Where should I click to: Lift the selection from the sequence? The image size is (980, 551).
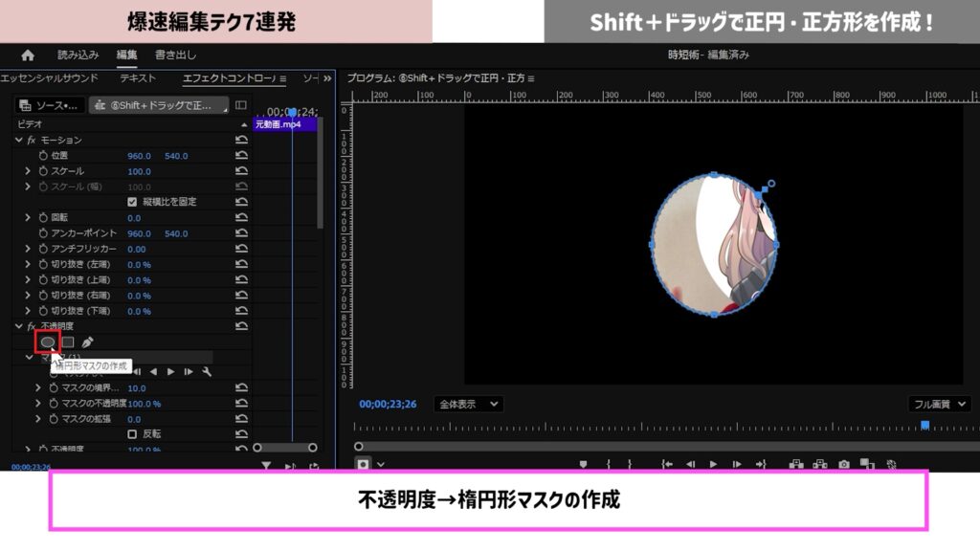[x=795, y=464]
